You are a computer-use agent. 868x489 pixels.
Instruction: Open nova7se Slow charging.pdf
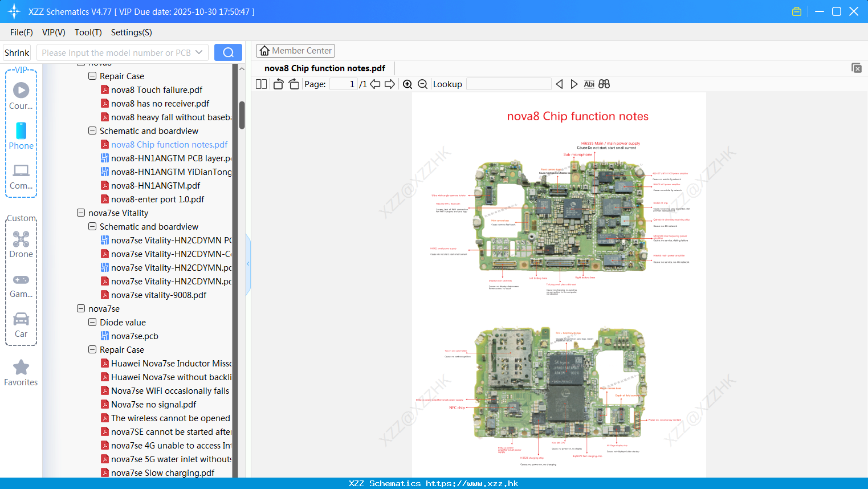pos(163,472)
